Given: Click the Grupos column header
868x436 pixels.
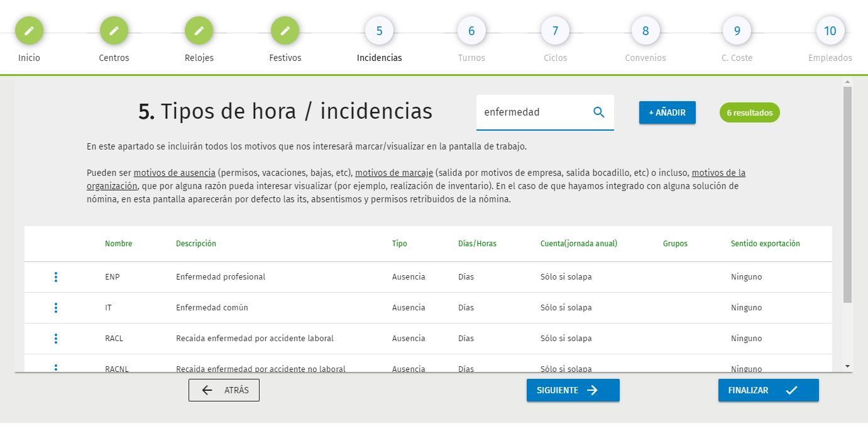Looking at the screenshot, I should [x=675, y=244].
